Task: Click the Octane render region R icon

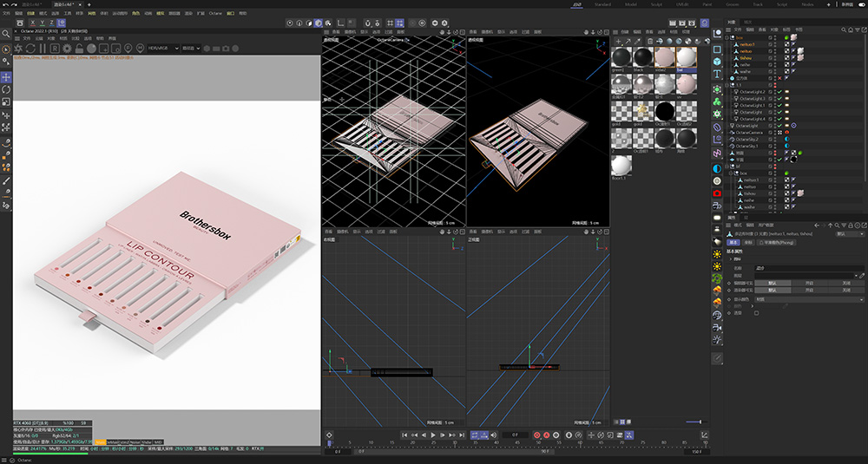Action: [x=56, y=49]
